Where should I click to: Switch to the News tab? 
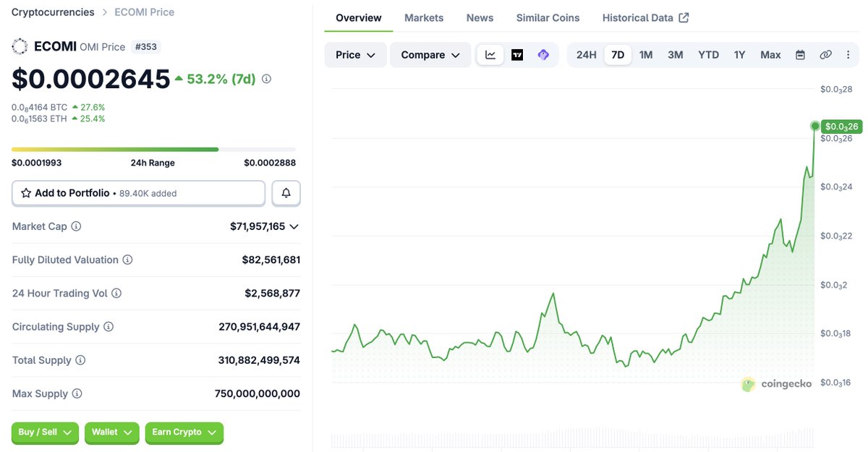[480, 18]
